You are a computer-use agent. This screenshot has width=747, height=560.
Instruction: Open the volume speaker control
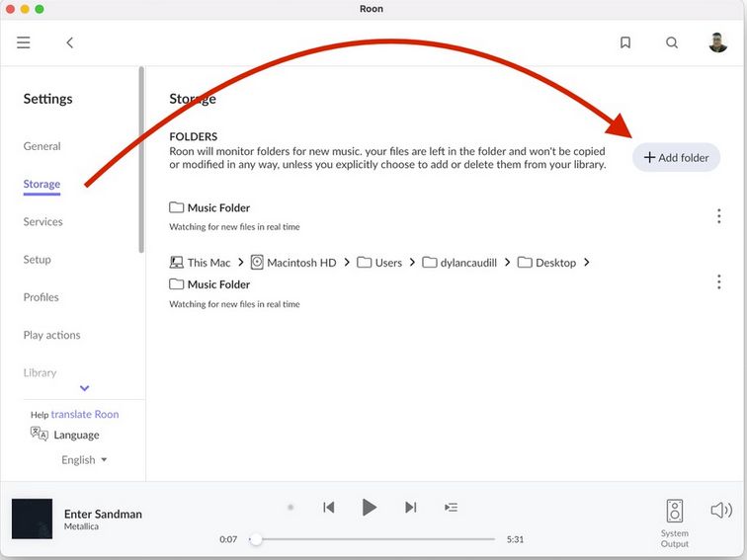(x=721, y=510)
